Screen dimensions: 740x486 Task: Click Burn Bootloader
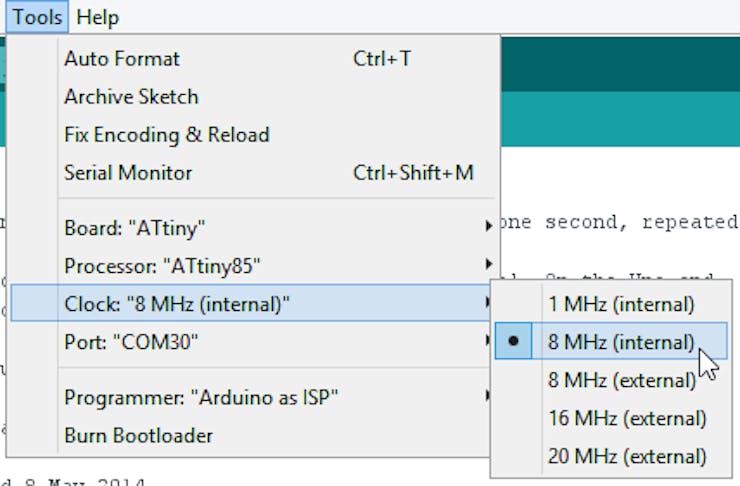(x=138, y=436)
